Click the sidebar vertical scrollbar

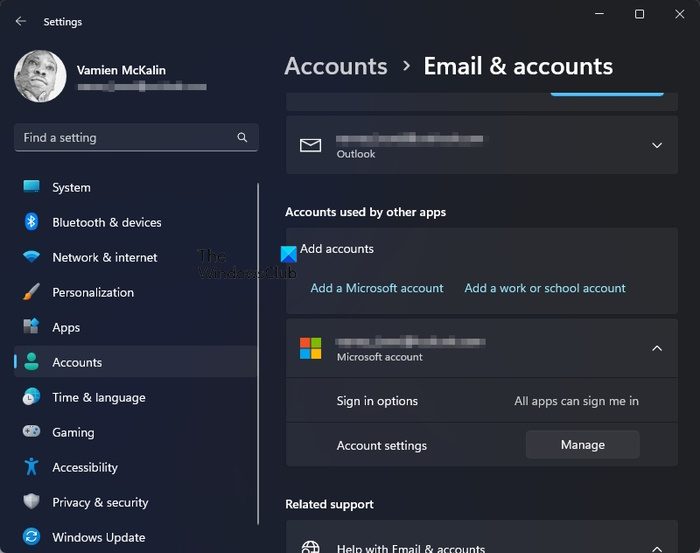(x=258, y=353)
